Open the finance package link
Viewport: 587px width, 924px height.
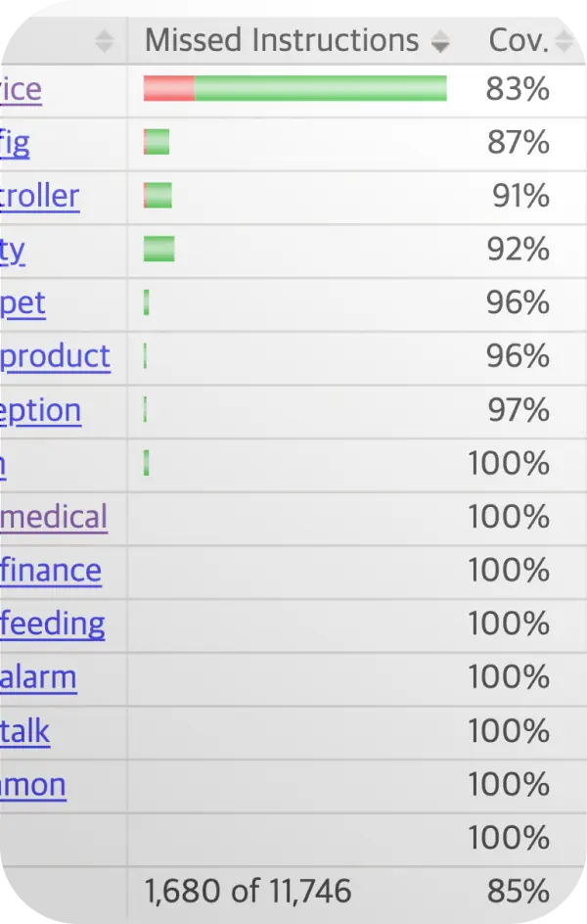[51, 571]
